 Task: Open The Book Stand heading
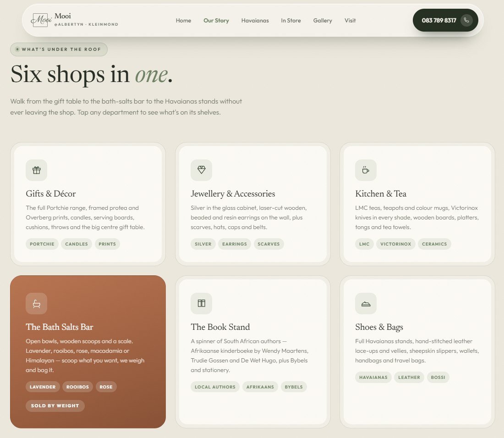point(220,327)
